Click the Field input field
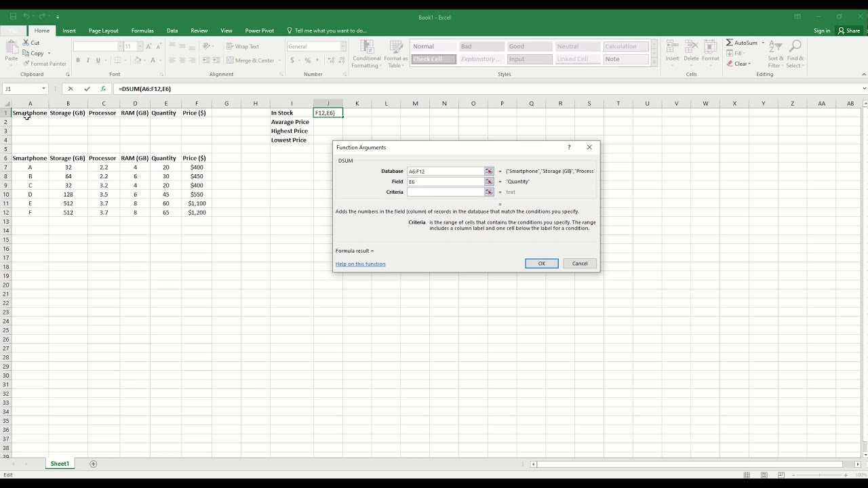This screenshot has height=488, width=868. coord(446,182)
